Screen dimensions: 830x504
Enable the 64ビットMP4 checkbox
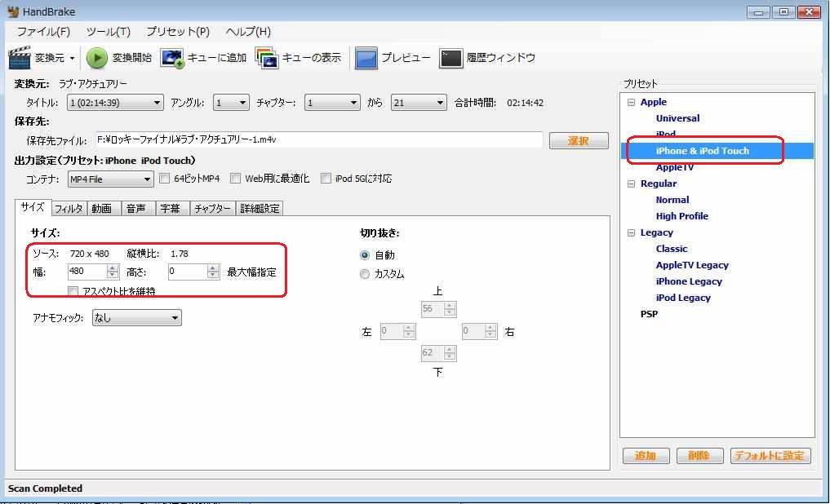click(x=165, y=179)
